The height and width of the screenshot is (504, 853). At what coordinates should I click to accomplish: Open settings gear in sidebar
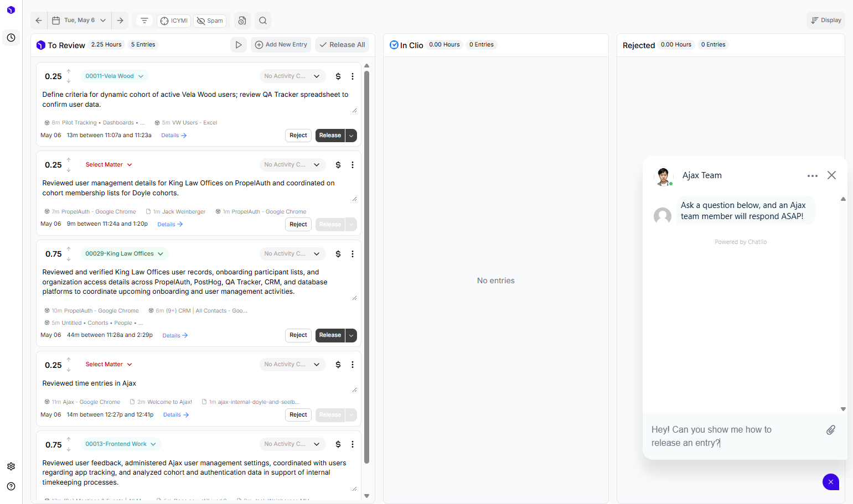click(x=11, y=466)
